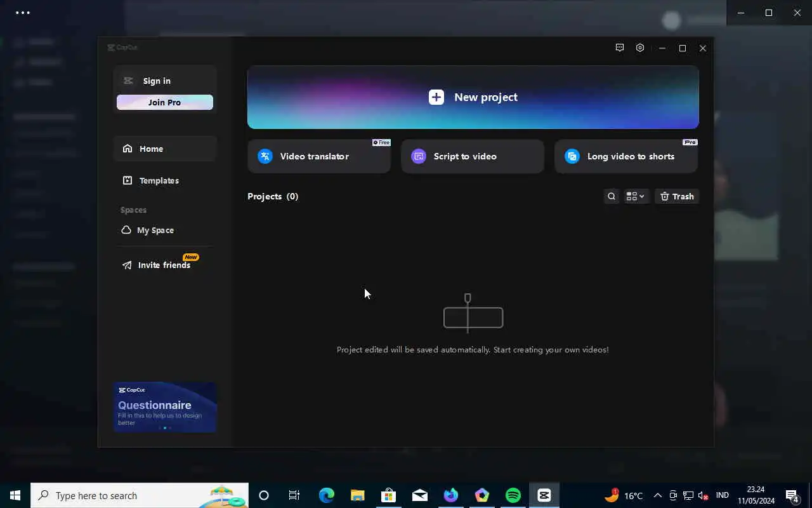Open the Trash
Screen dimensions: 812x508
point(677,196)
